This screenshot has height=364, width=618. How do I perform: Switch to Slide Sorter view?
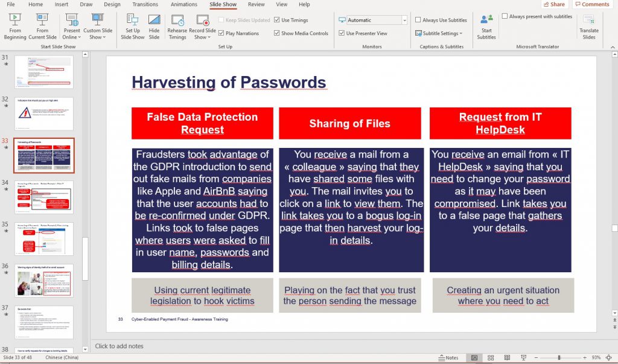[491, 358]
